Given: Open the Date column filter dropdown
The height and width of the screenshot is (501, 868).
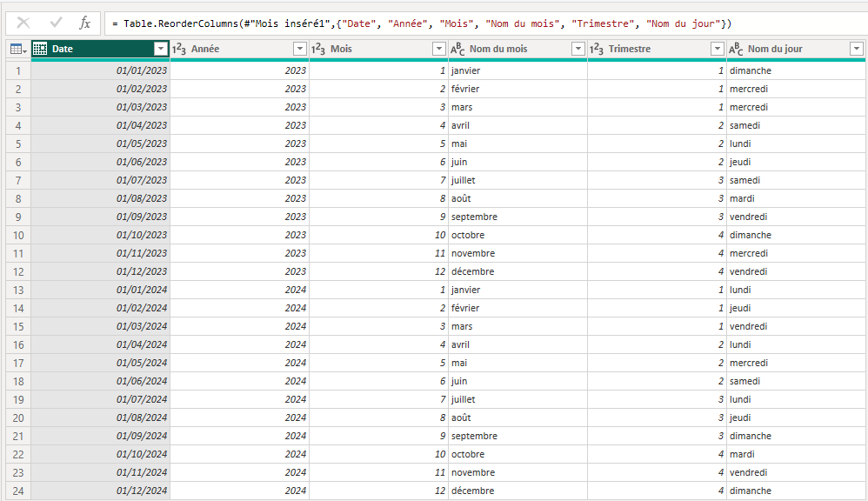Looking at the screenshot, I should click(160, 50).
